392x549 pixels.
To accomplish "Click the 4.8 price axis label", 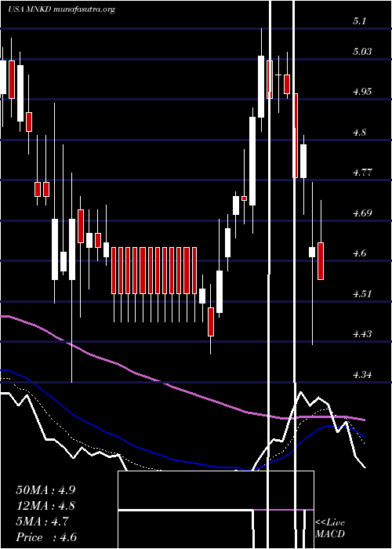I will [x=359, y=133].
